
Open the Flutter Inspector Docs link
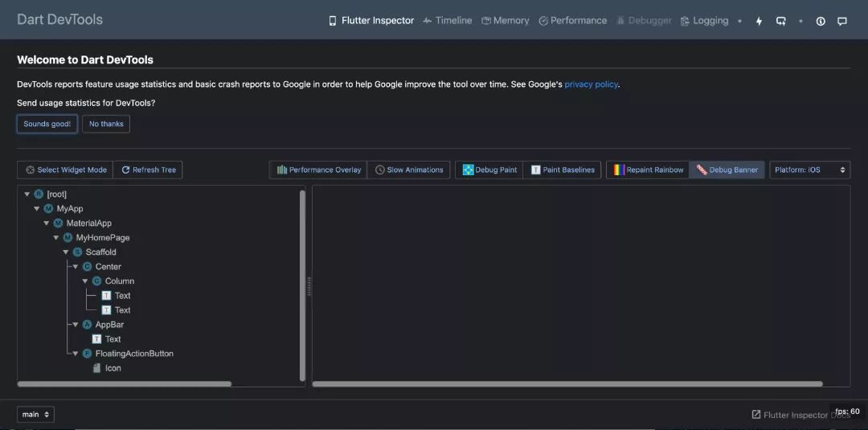pyautogui.click(x=800, y=415)
